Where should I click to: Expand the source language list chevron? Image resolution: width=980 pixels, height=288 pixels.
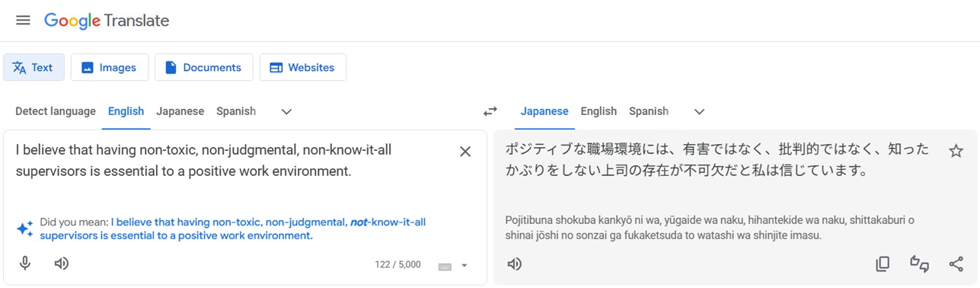coord(286,111)
